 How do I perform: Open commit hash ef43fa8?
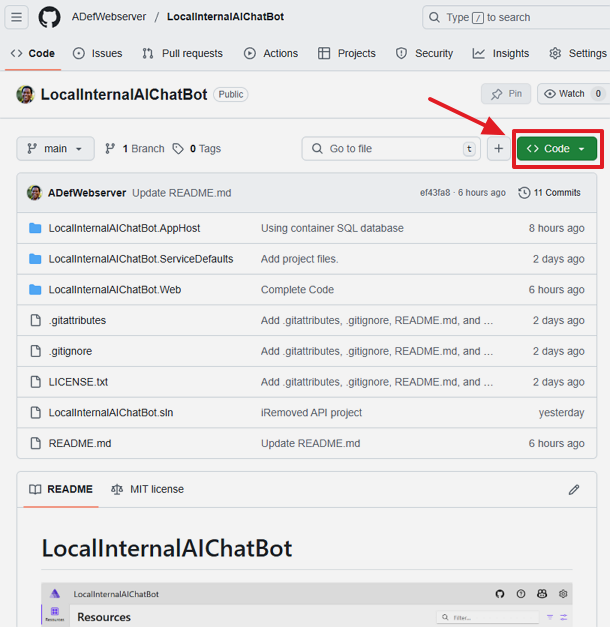(x=435, y=193)
